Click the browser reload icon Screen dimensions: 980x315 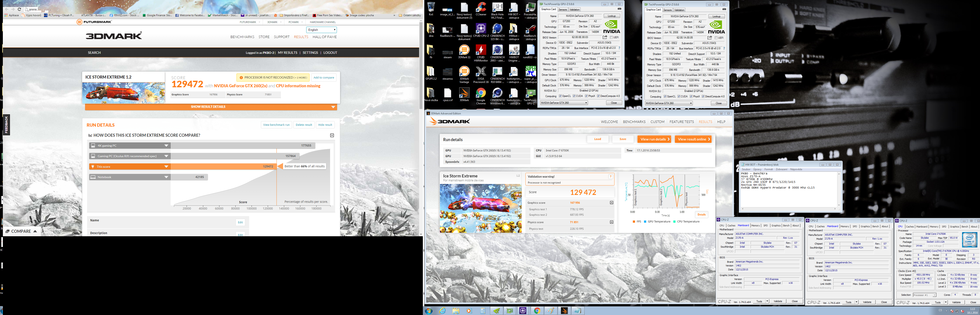click(19, 9)
